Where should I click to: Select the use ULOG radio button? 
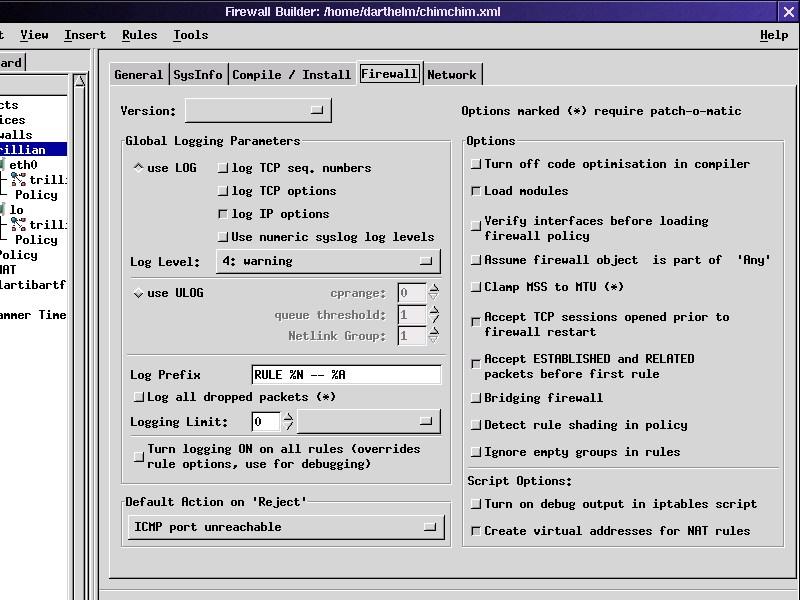139,293
